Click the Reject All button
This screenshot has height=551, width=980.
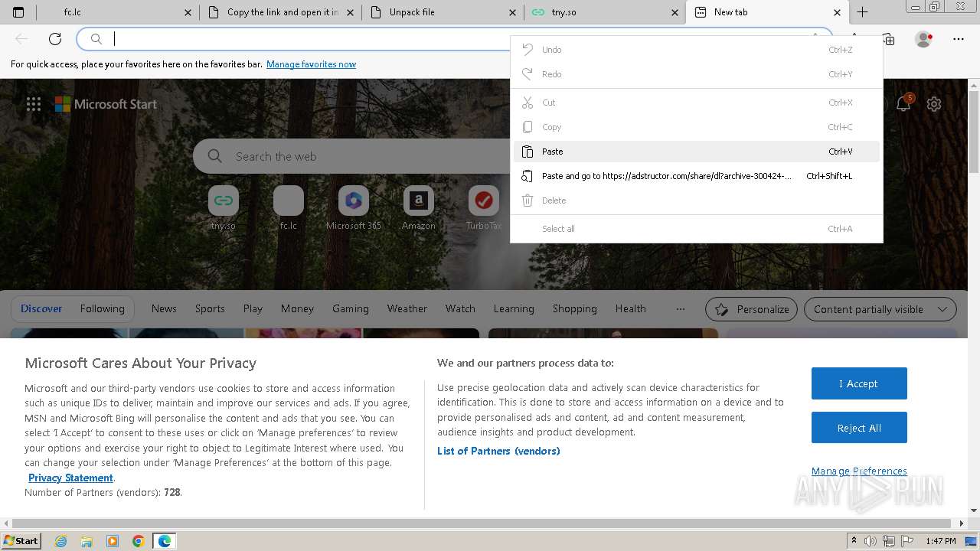[x=859, y=428]
